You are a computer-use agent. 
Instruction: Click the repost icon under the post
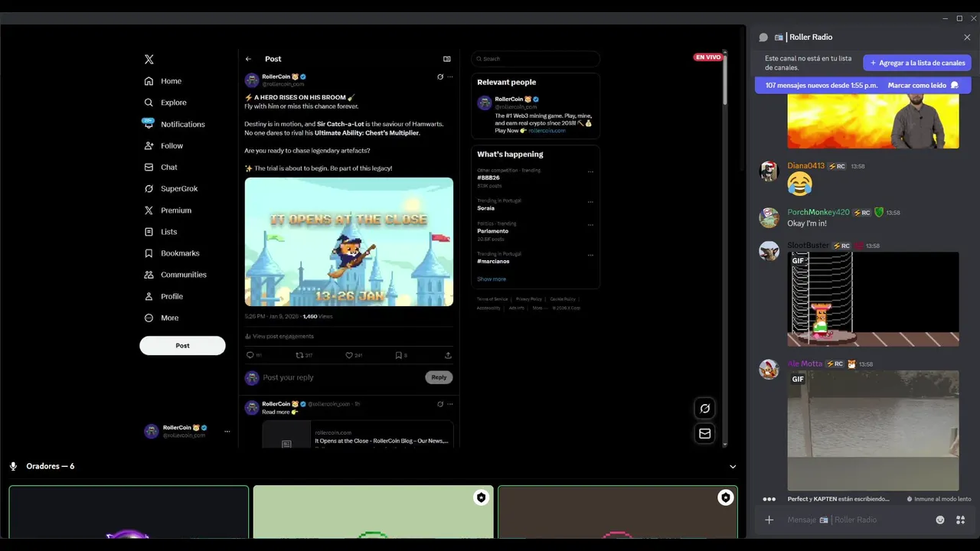click(299, 355)
